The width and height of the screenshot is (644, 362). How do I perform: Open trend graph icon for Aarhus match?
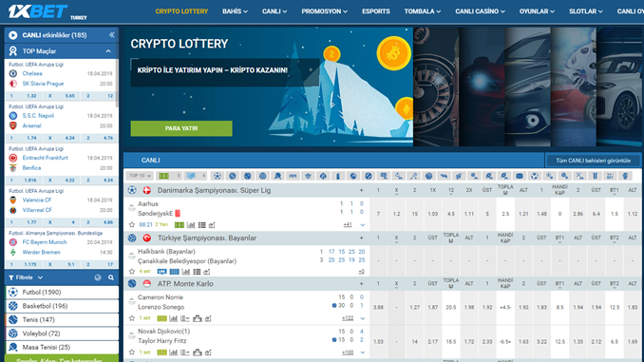[x=212, y=225]
